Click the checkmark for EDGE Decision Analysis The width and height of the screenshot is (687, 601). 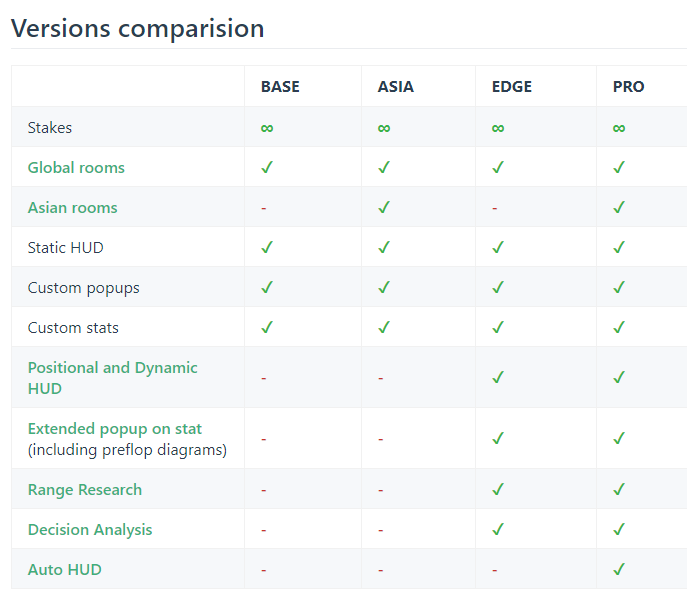(498, 530)
